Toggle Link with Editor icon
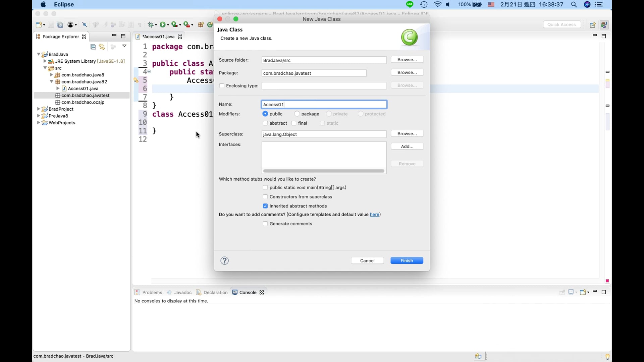Image resolution: width=644 pixels, height=362 pixels. pyautogui.click(x=102, y=47)
